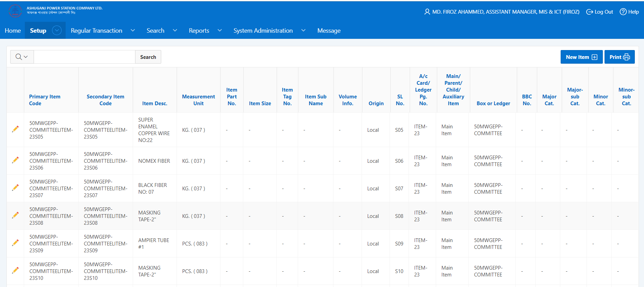The image size is (644, 287).
Task: Open edit for AMPIER TUBE #1 item
Action: click(x=15, y=243)
